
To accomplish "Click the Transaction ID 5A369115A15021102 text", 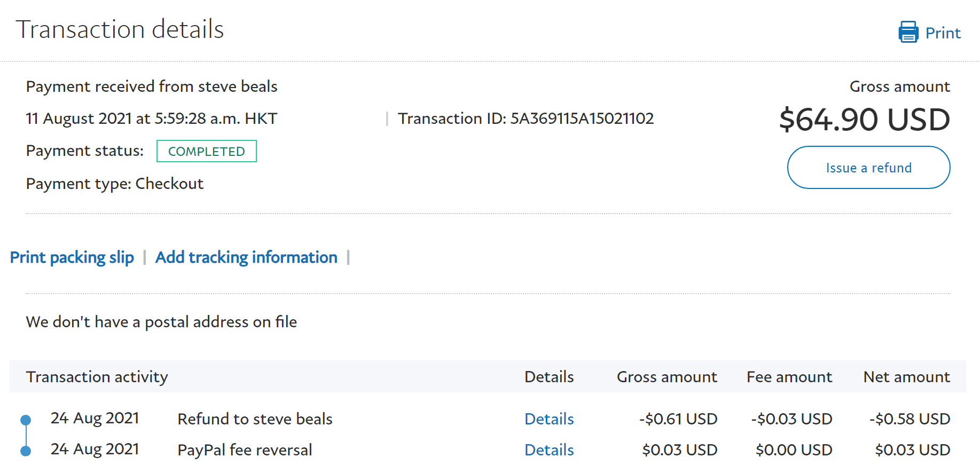I will (526, 119).
